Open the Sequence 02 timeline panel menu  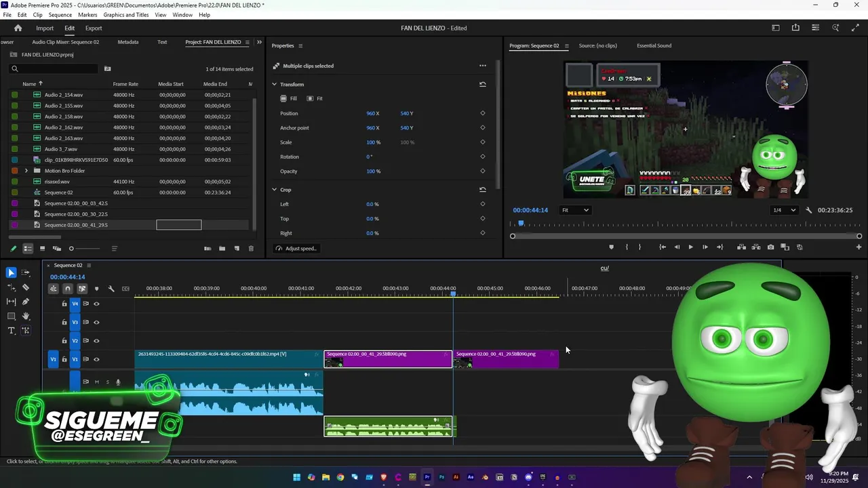click(x=89, y=266)
